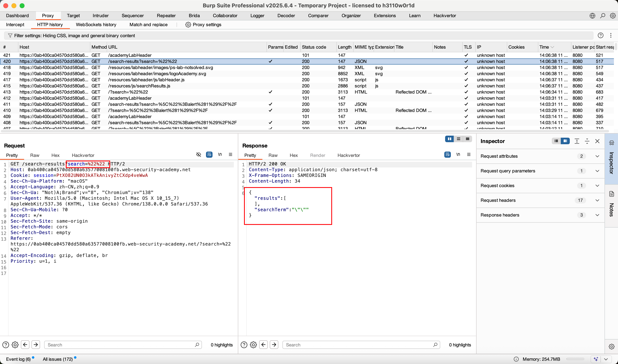Expand all Inspector sections icon
This screenshot has width=618, height=364.
point(577,141)
